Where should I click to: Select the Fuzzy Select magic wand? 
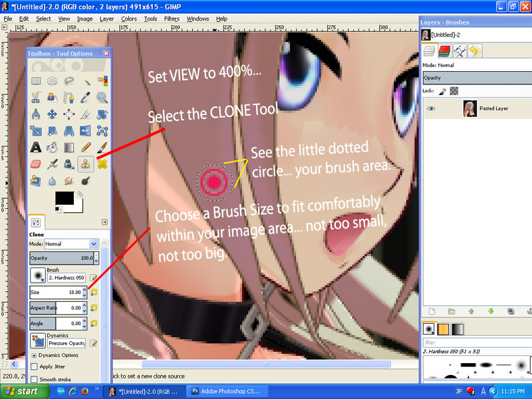(x=86, y=80)
